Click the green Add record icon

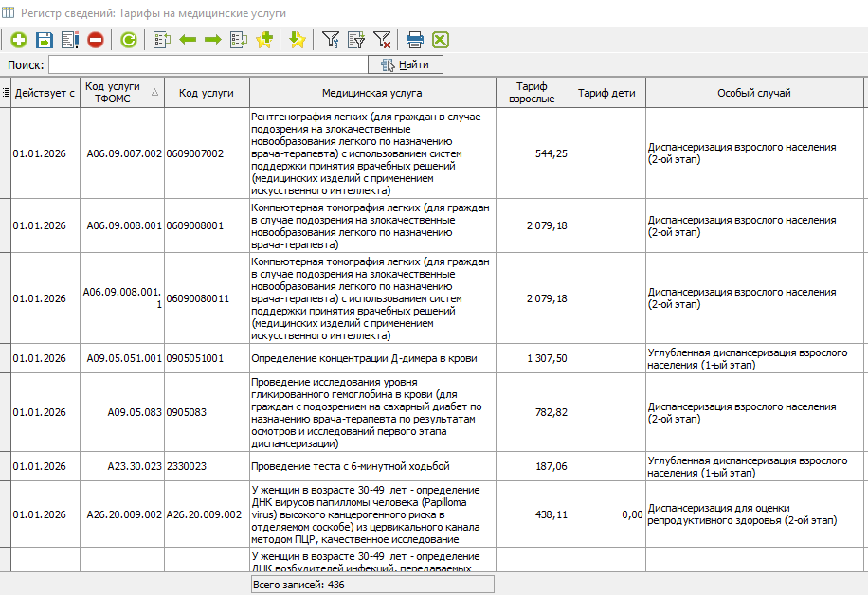tap(19, 40)
